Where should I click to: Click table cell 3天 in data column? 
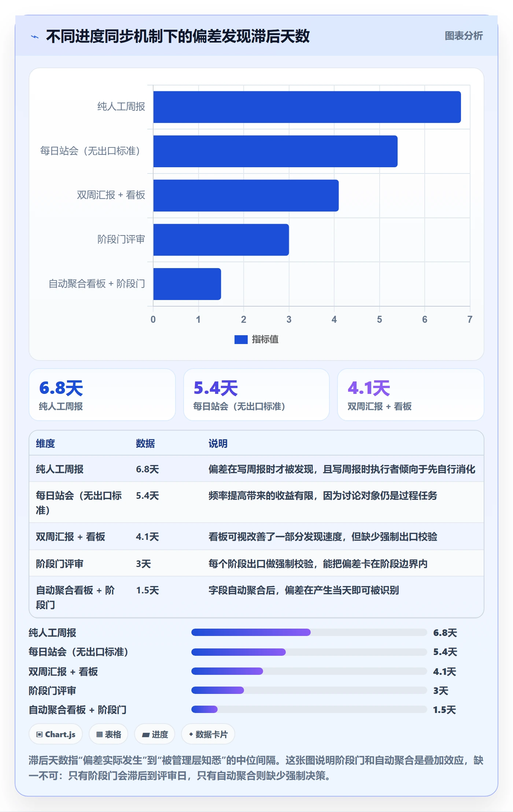click(143, 564)
